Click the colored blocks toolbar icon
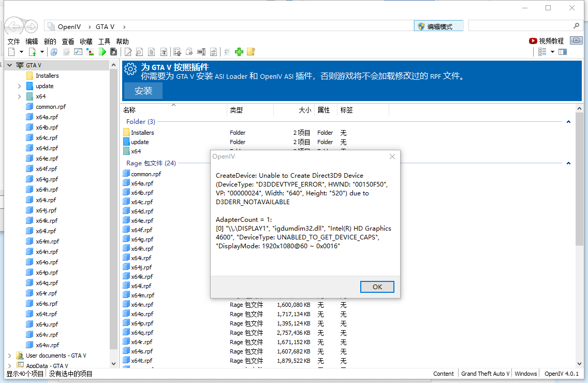The image size is (588, 383). click(90, 52)
